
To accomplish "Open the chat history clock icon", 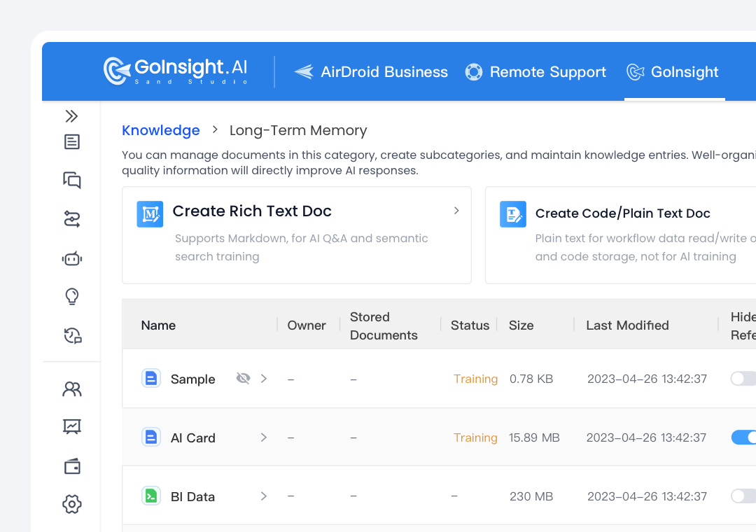I will tap(72, 336).
